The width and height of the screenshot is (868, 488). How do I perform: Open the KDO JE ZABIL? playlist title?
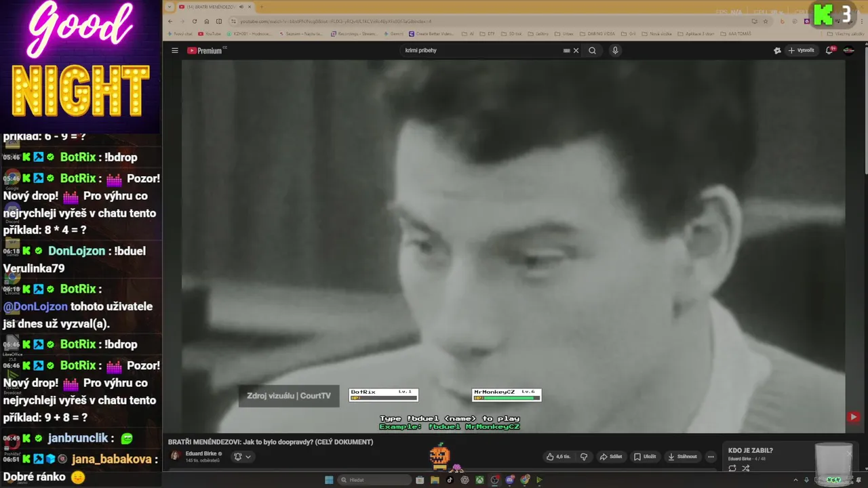coord(750,450)
